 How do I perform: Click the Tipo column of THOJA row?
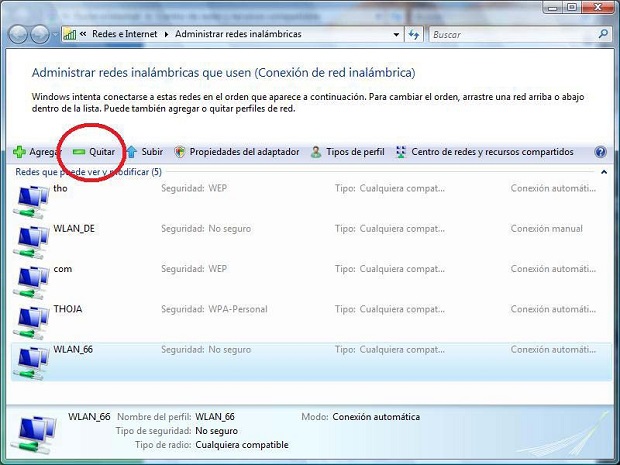[x=390, y=309]
